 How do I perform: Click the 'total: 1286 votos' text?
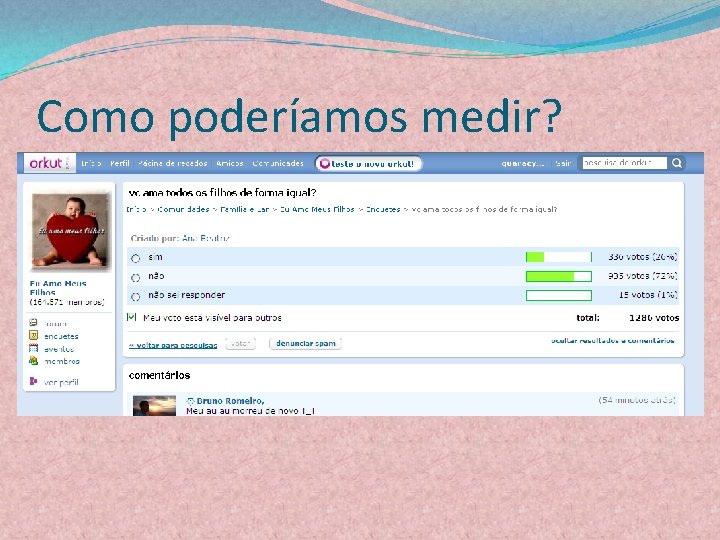click(627, 318)
